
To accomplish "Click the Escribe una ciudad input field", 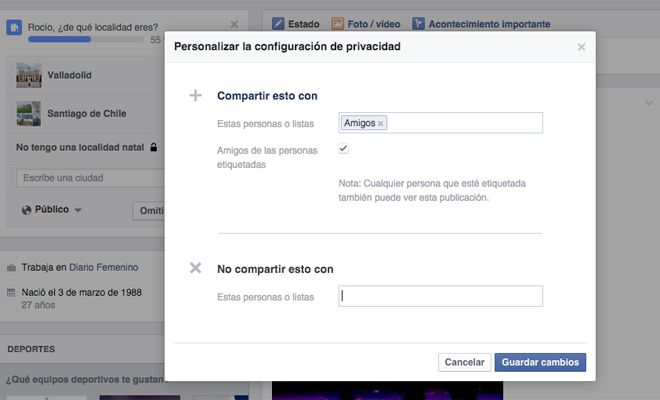I will coord(90,178).
